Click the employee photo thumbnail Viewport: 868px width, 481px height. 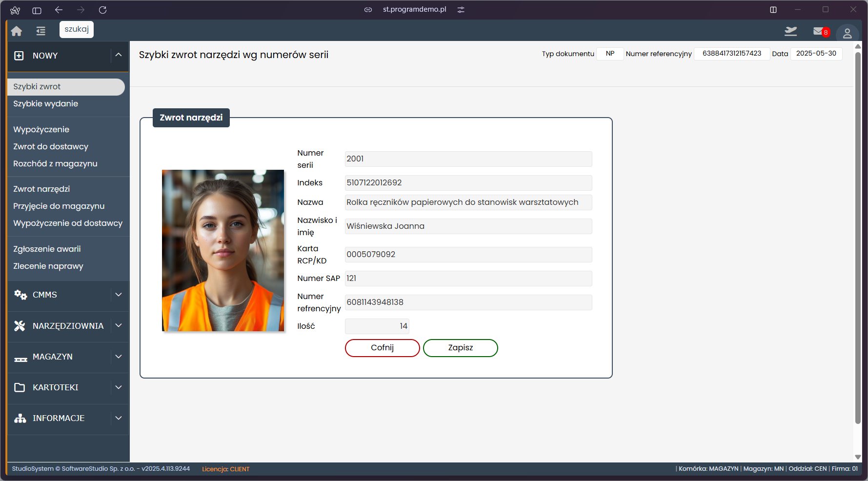pos(223,250)
